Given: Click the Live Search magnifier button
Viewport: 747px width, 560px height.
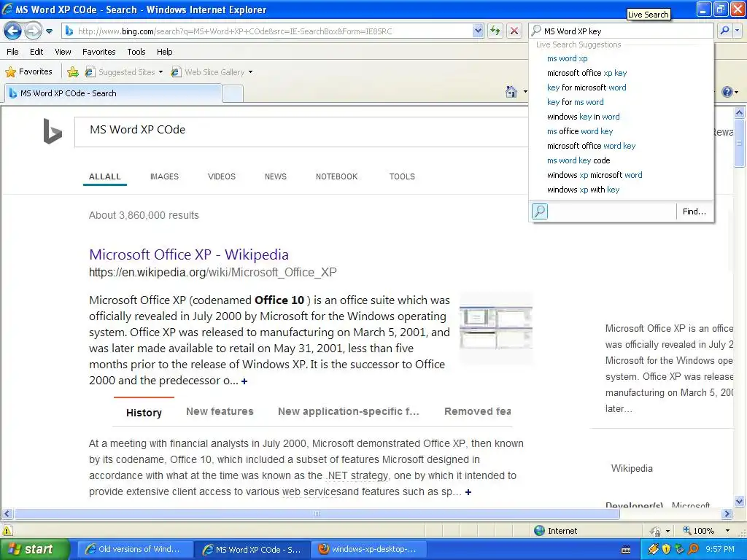Looking at the screenshot, I should click(x=724, y=31).
